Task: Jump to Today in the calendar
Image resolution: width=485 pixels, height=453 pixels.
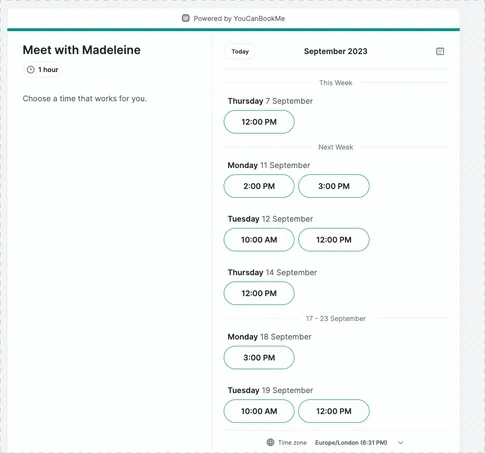Action: click(x=240, y=52)
